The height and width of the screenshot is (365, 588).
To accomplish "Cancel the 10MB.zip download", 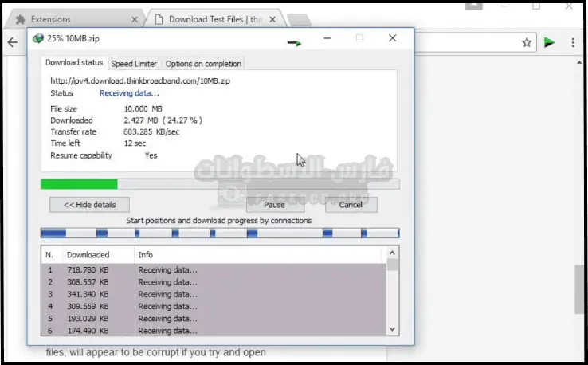I will 351,205.
